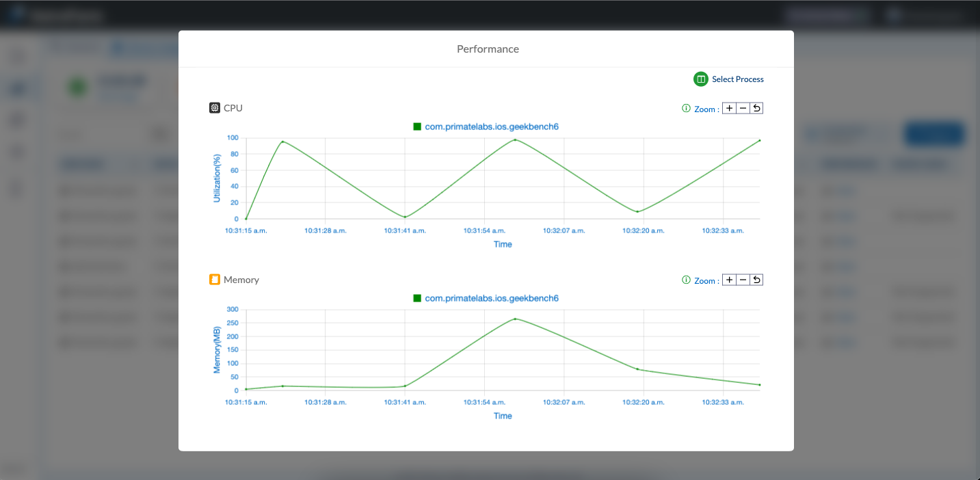Select the first CPU utilization peak point
Viewport: 980px width, 480px height.
pyautogui.click(x=282, y=142)
